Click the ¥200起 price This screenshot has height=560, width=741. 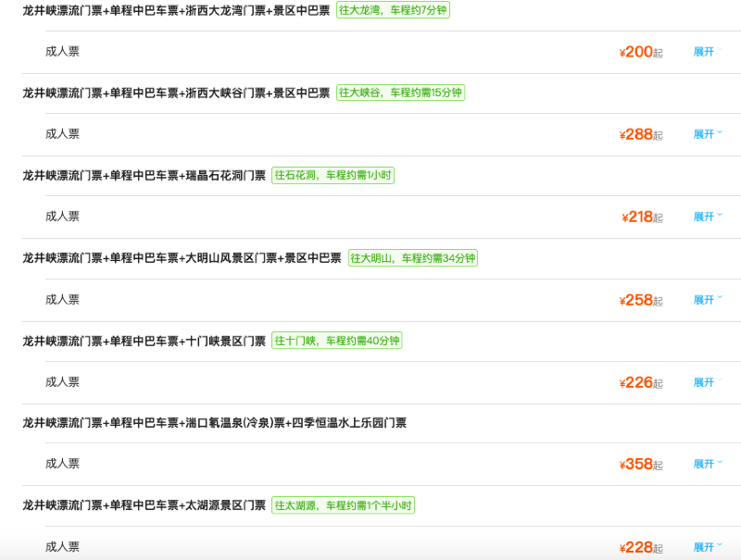pyautogui.click(x=641, y=52)
